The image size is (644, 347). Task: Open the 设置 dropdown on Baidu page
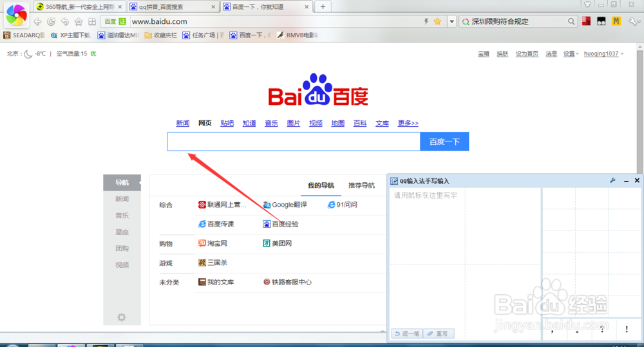click(x=571, y=54)
